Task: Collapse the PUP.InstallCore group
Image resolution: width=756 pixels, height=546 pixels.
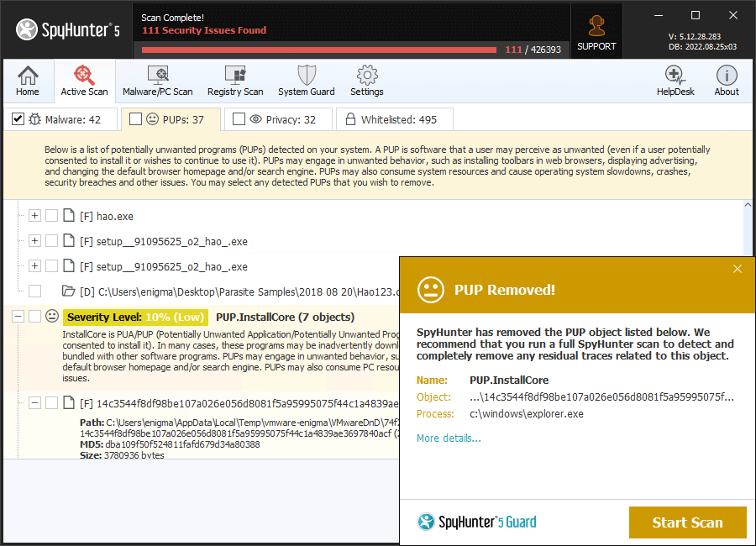Action: pyautogui.click(x=18, y=317)
